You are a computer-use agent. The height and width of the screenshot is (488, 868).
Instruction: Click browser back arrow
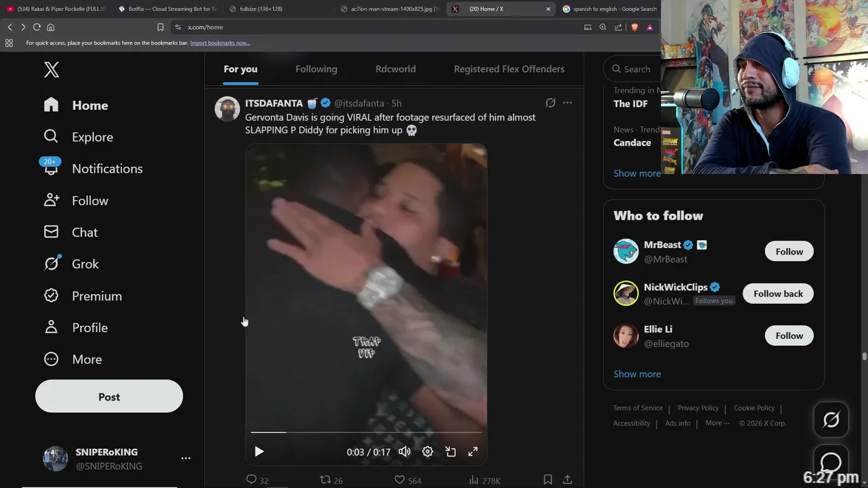click(x=9, y=27)
